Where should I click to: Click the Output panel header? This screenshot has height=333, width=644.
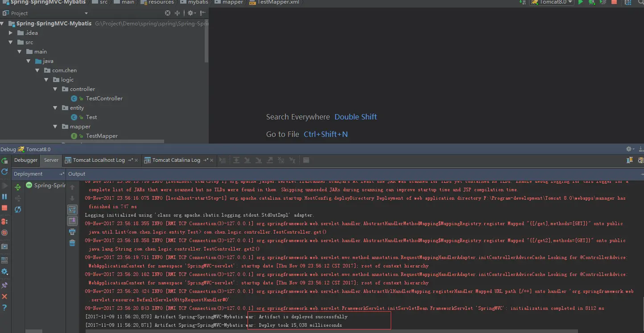click(x=355, y=174)
